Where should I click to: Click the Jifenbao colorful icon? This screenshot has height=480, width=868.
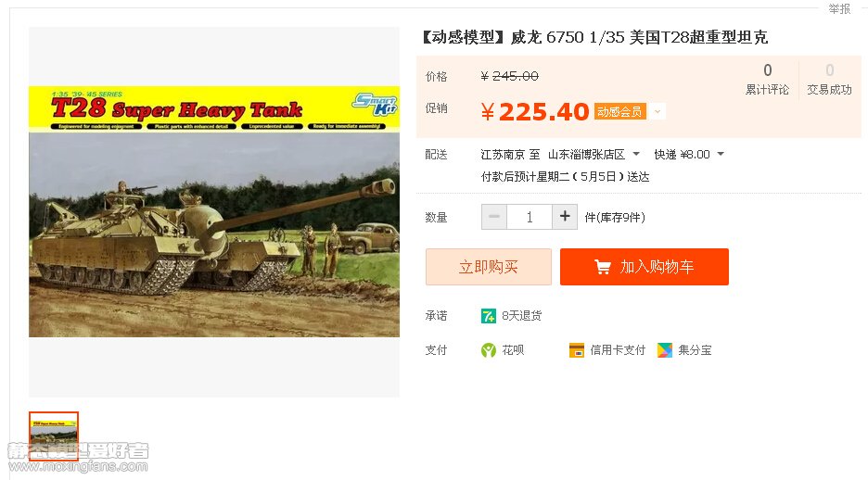click(x=664, y=350)
